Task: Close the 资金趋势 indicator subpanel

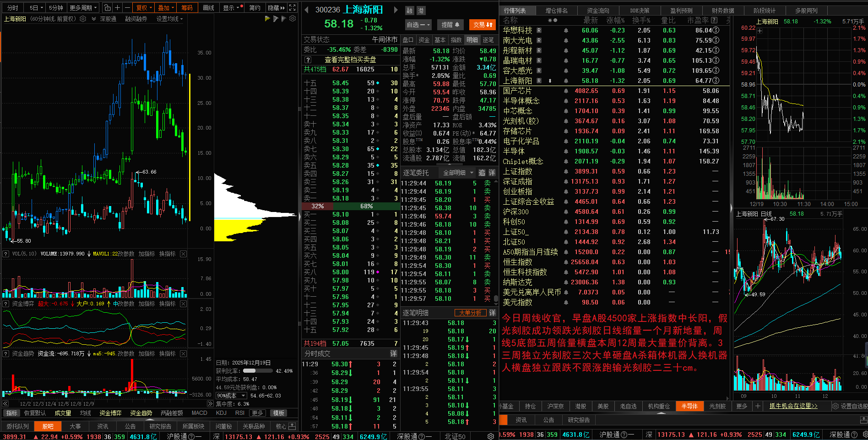Action: pos(183,353)
